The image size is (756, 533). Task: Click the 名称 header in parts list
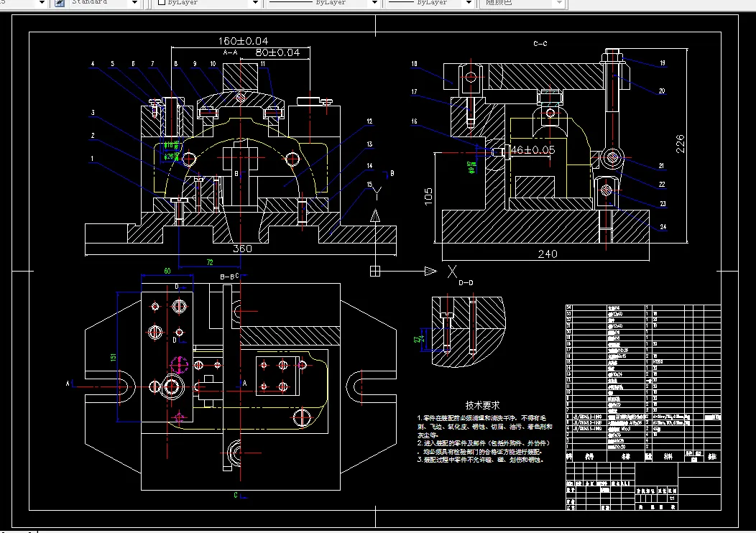point(625,456)
